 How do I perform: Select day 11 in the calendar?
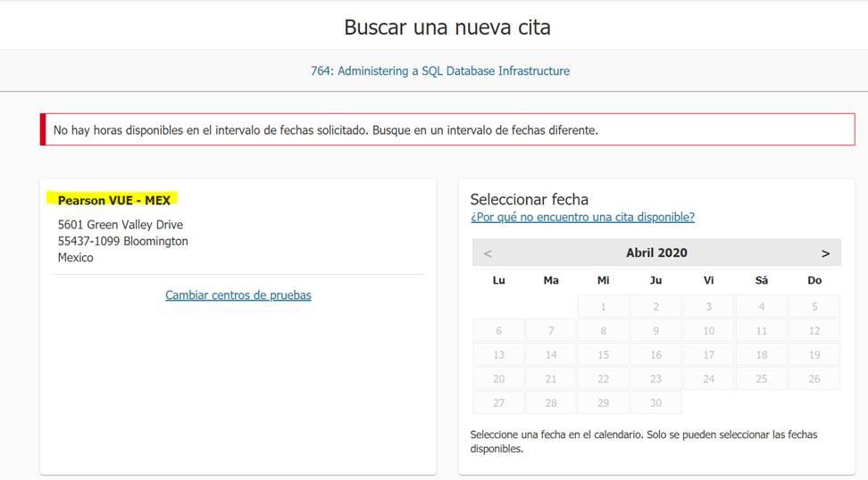[x=762, y=331]
